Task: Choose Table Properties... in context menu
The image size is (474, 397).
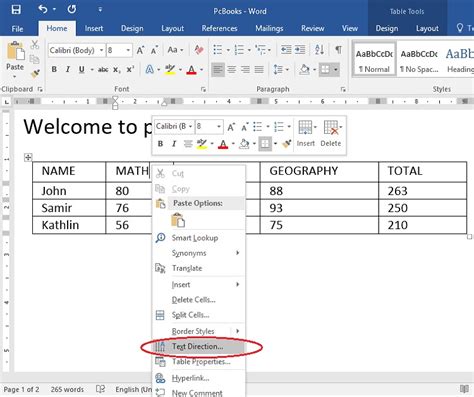Action: coord(199,362)
